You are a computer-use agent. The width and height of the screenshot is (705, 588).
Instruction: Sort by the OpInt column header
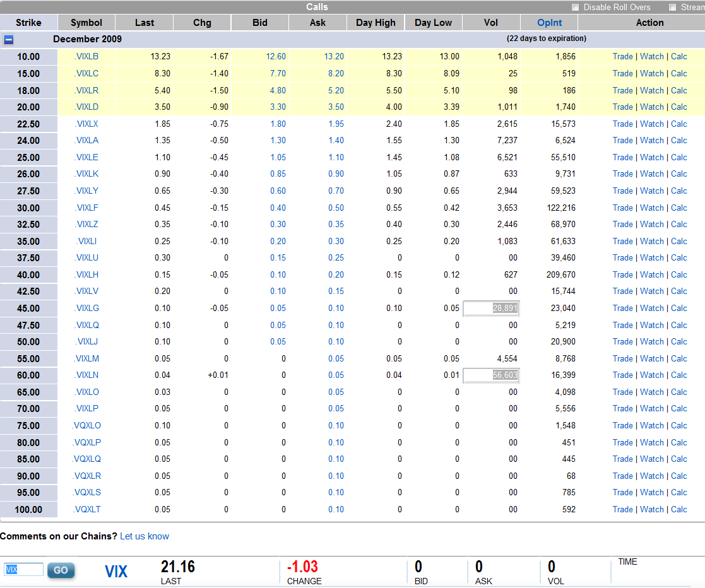[550, 23]
